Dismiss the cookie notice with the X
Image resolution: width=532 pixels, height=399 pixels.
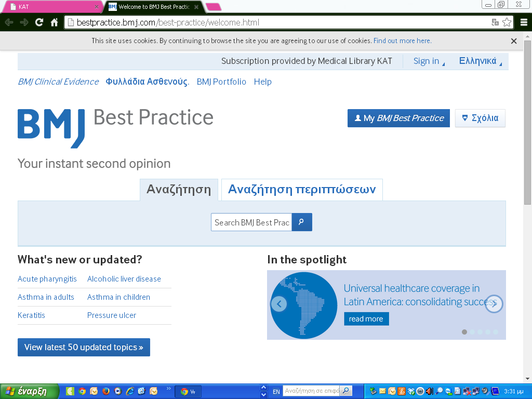click(x=514, y=41)
